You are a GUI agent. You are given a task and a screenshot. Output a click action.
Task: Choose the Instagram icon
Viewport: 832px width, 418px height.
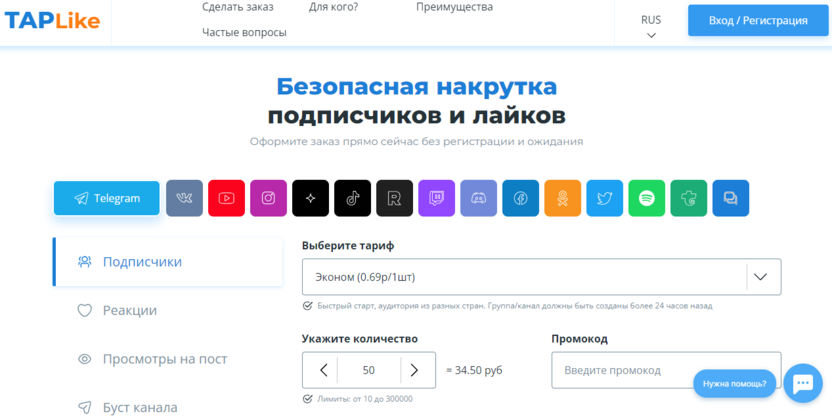click(268, 198)
